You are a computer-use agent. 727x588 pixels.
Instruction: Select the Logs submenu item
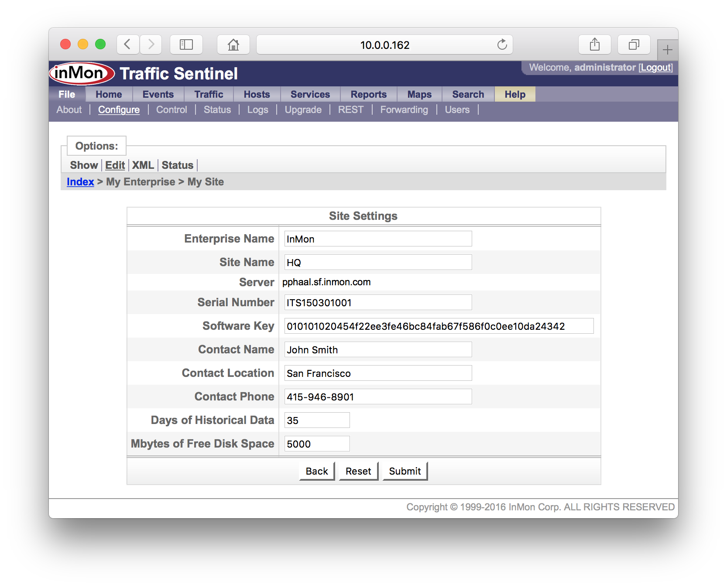(258, 110)
